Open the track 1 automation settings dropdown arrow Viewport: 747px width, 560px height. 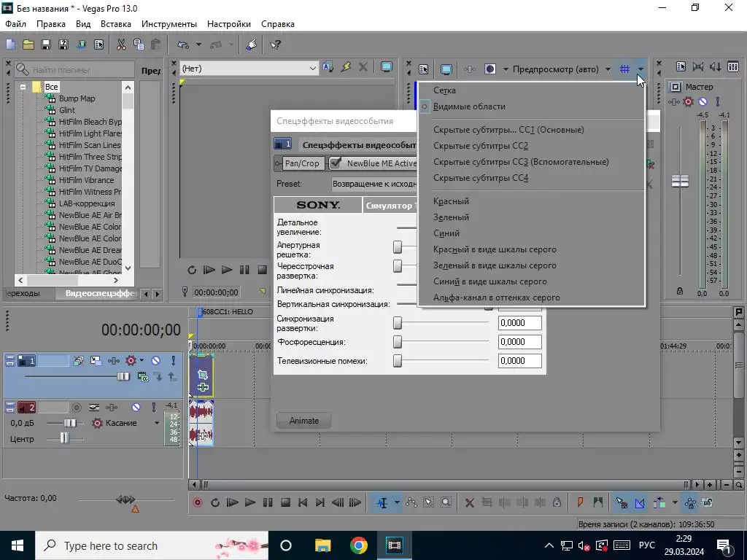click(142, 361)
